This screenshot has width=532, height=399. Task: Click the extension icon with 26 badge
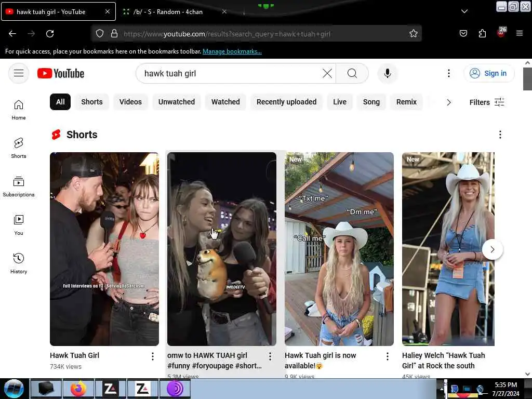pyautogui.click(x=501, y=32)
